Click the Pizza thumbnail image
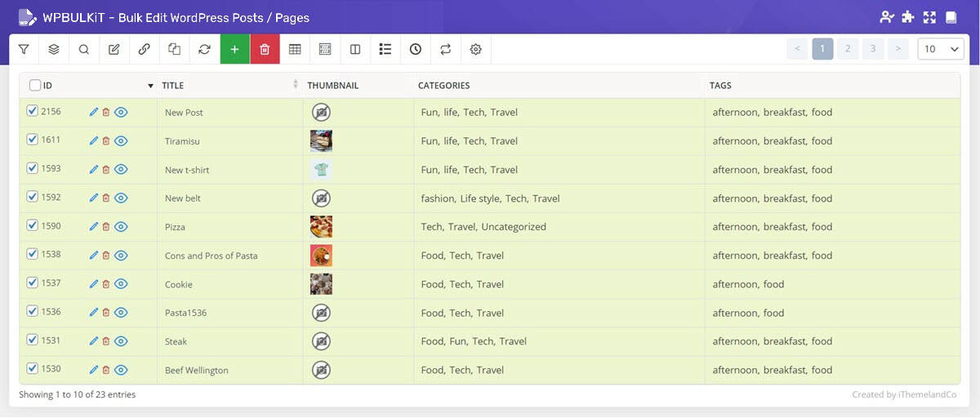The image size is (980, 418). (321, 226)
